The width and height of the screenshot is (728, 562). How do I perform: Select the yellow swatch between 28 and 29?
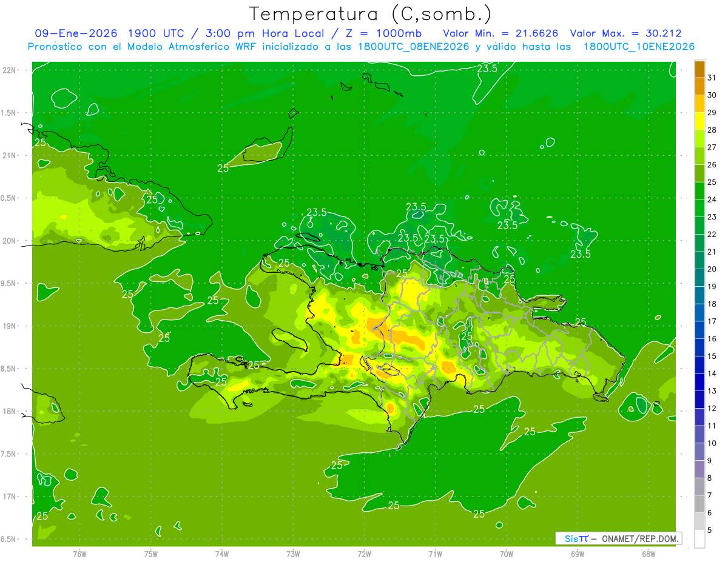699,121
